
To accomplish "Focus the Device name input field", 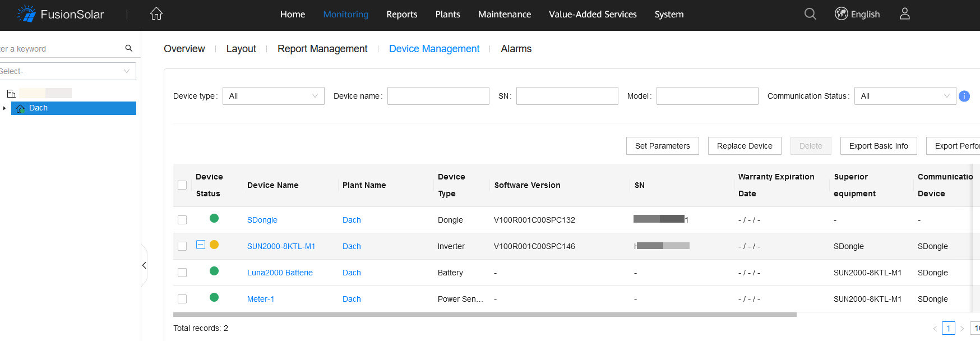I will pyautogui.click(x=438, y=96).
